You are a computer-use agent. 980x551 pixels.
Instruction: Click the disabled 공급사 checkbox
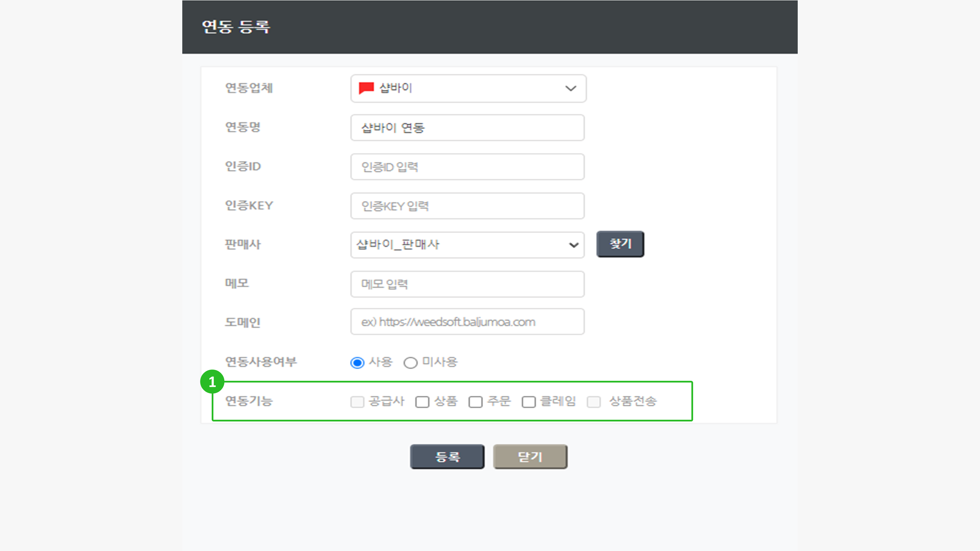pyautogui.click(x=357, y=402)
